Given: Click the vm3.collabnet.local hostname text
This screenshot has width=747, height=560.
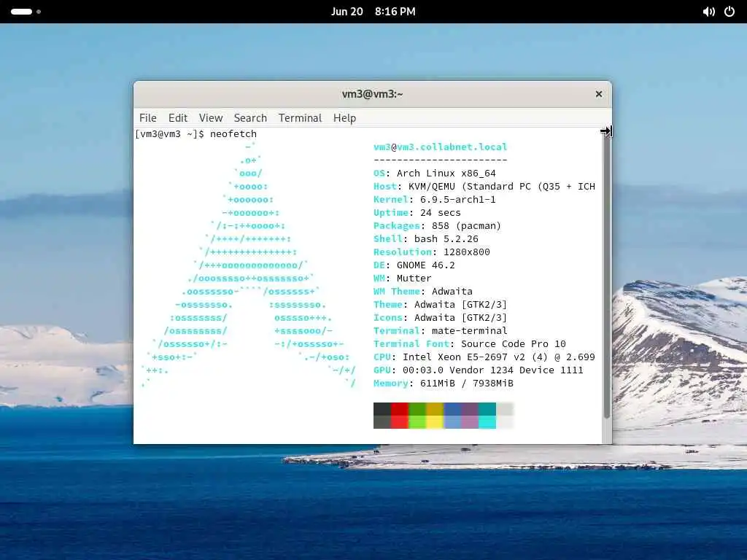Looking at the screenshot, I should click(x=452, y=147).
